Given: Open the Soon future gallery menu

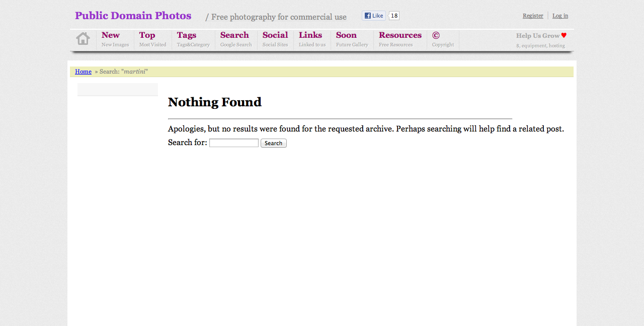Looking at the screenshot, I should 352,39.
